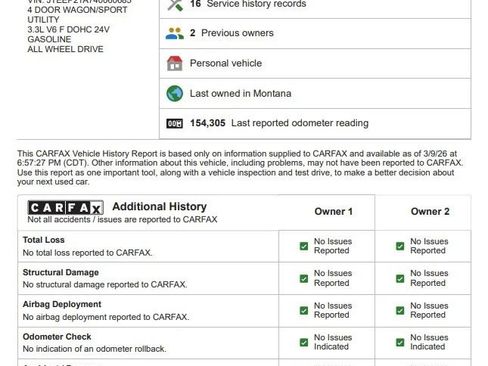Click Owner 2 Total Loss green checkmark

[x=400, y=246]
